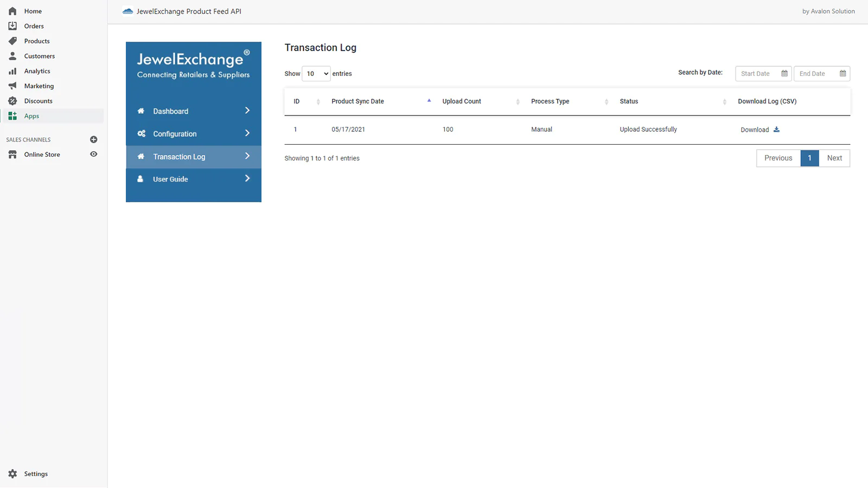This screenshot has height=488, width=868.
Task: Click the Orders inbox icon
Action: pyautogui.click(x=12, y=26)
